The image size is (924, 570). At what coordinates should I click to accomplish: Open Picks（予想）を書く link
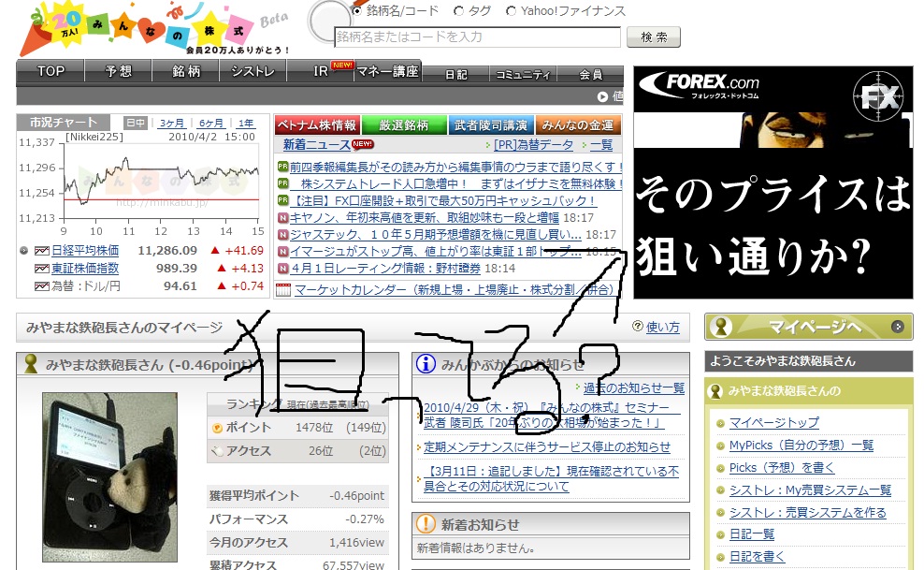[x=782, y=467]
